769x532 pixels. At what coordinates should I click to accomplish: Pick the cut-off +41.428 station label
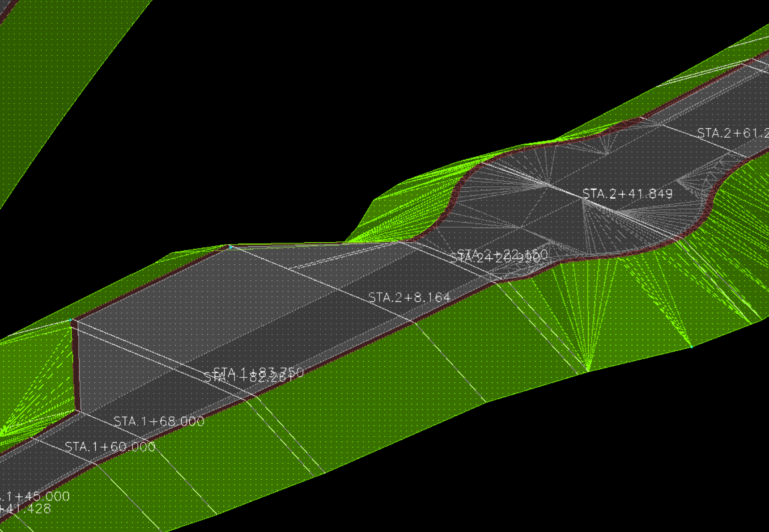(25, 509)
